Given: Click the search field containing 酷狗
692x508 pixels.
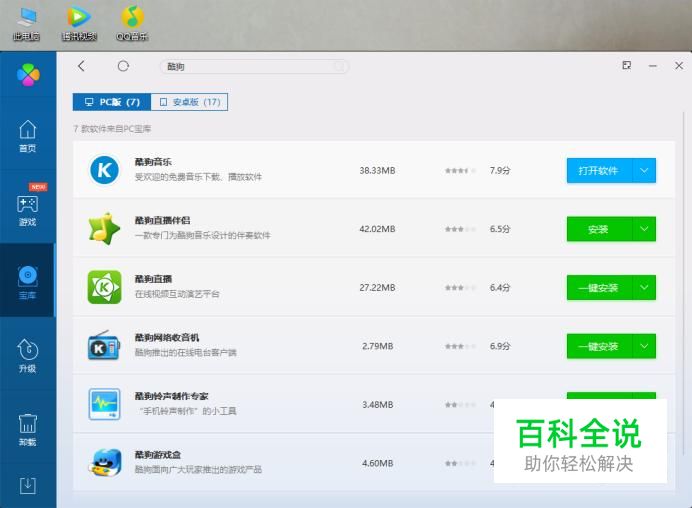Looking at the screenshot, I should click(x=254, y=67).
